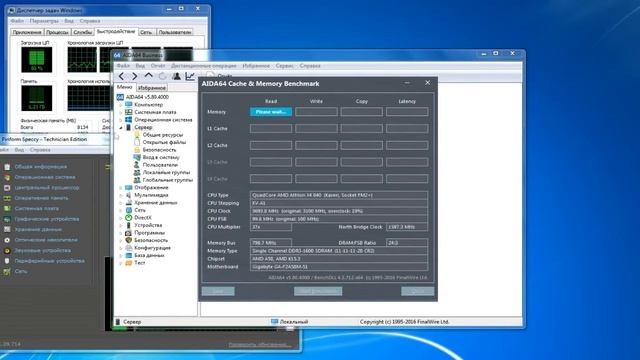Image resolution: width=640 pixels, height=360 pixels.
Task: Select Вход в систему tree item
Action: coord(161,157)
